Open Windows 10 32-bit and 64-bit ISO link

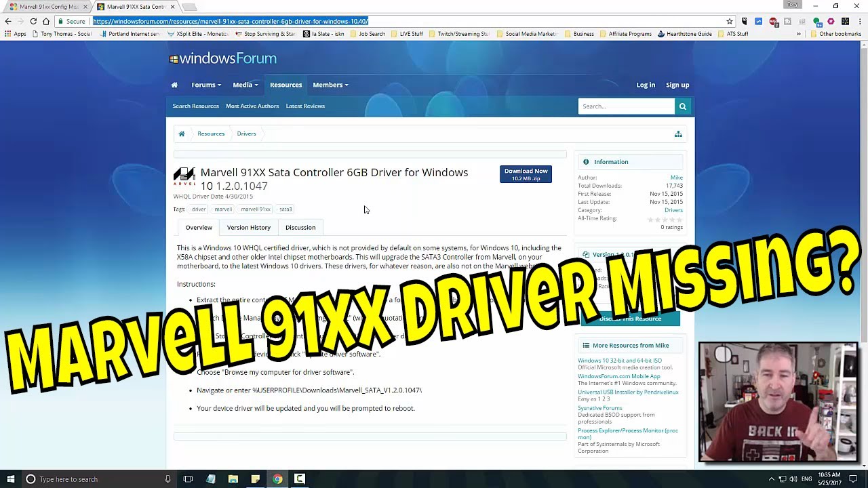[x=620, y=361]
